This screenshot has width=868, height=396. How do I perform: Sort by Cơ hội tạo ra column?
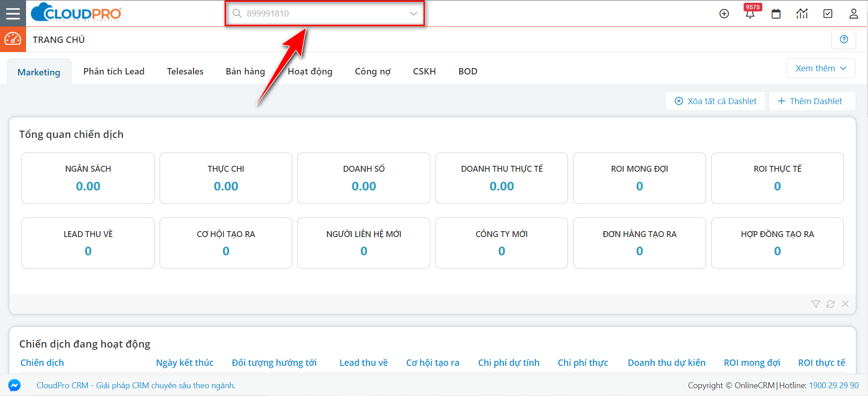pos(433,363)
